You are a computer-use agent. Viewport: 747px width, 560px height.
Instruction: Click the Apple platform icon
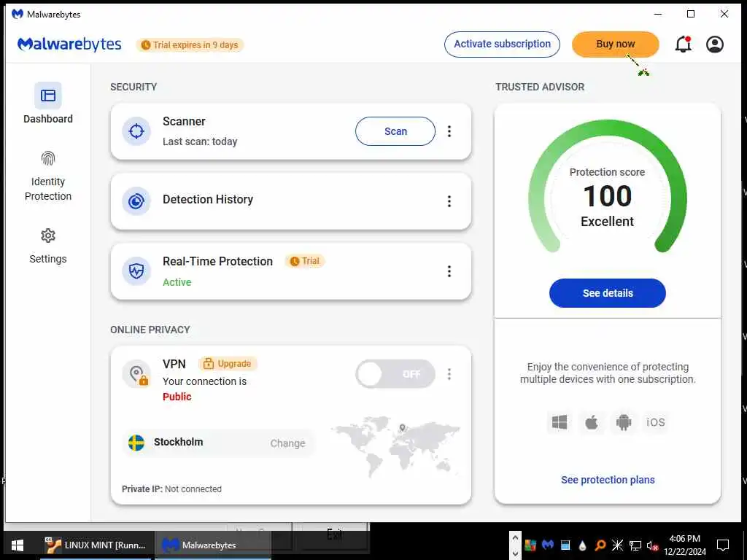591,422
